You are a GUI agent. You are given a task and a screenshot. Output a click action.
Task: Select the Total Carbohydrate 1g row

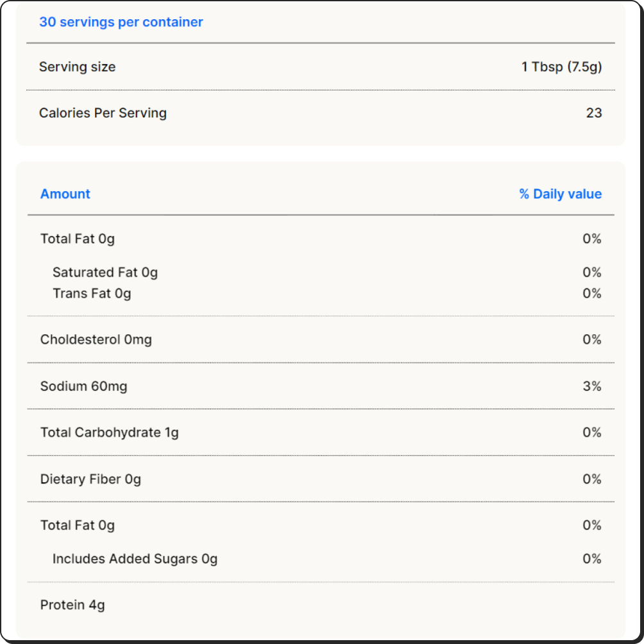coord(321,432)
